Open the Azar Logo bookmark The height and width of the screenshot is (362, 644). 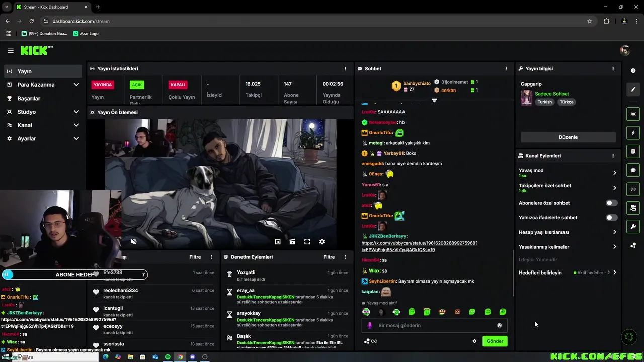(86, 34)
